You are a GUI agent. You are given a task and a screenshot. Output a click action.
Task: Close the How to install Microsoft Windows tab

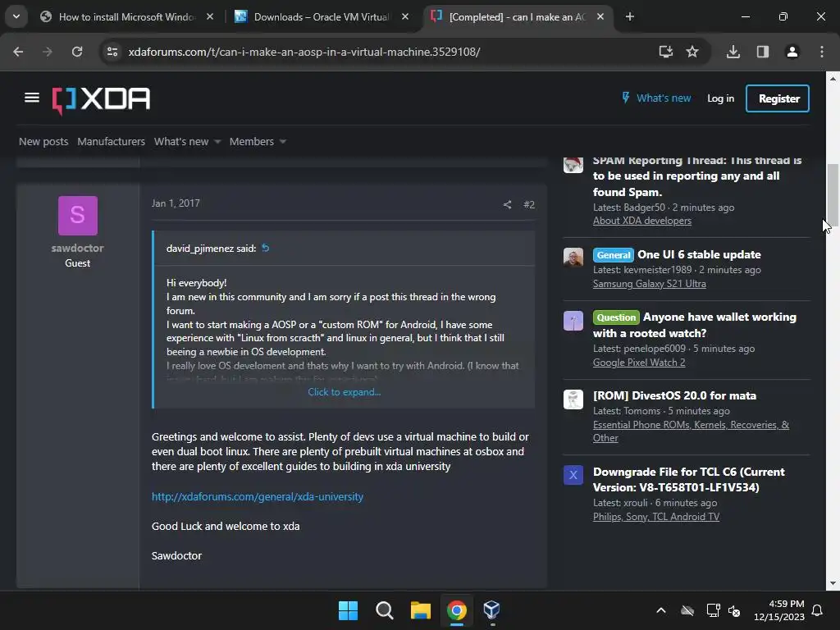coord(210,16)
